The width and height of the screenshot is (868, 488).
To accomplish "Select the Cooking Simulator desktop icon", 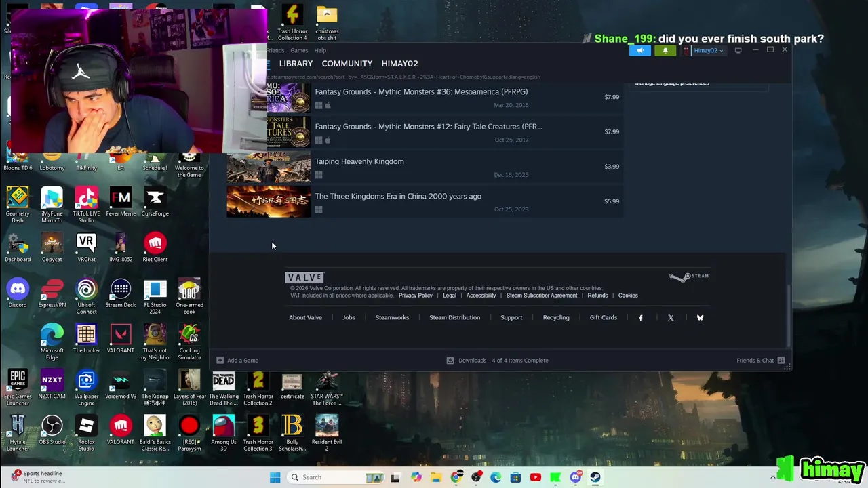I will (x=189, y=342).
